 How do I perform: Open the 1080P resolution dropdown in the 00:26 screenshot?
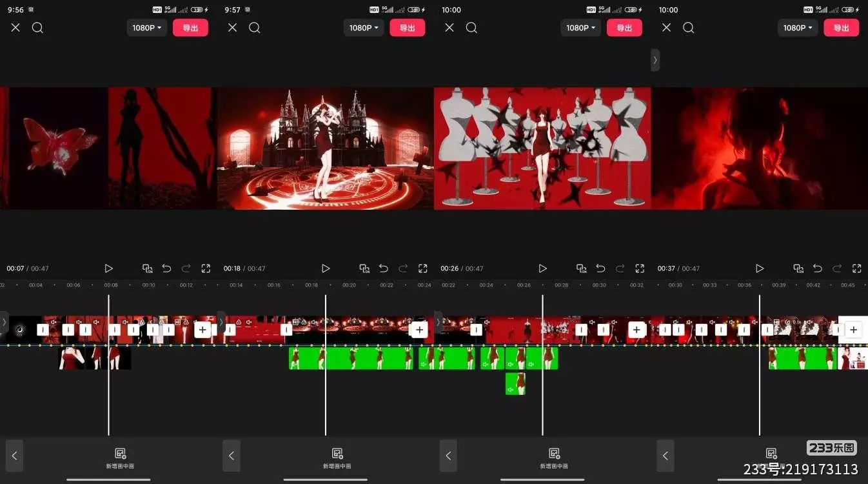tap(581, 28)
